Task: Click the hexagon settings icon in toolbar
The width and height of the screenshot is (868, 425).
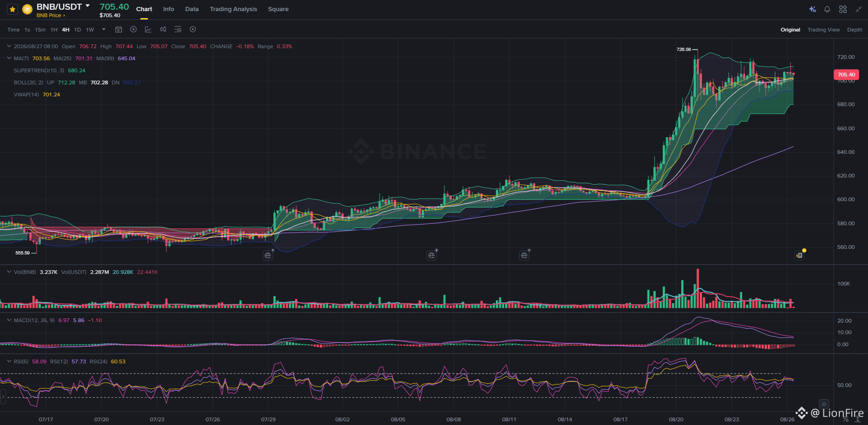Action: tap(193, 30)
